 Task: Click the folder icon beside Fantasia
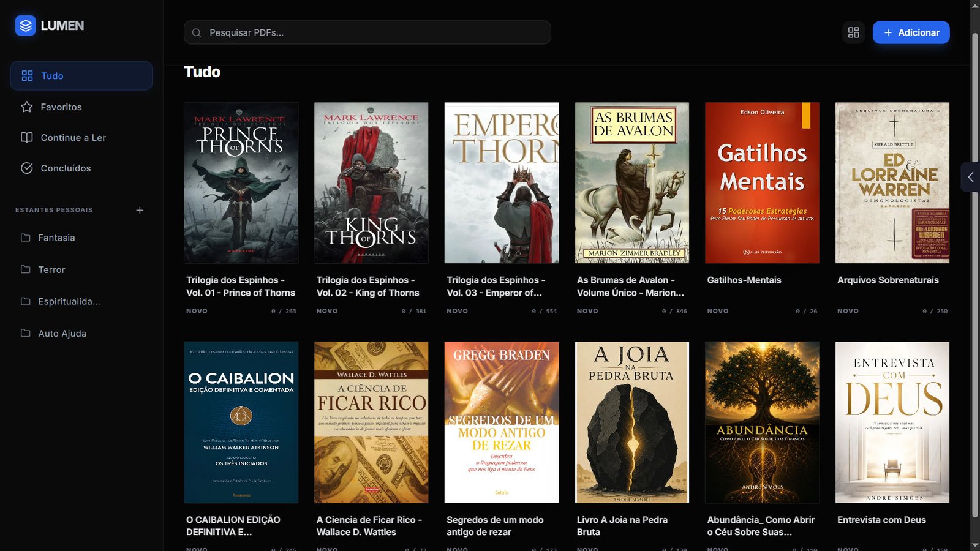[26, 238]
